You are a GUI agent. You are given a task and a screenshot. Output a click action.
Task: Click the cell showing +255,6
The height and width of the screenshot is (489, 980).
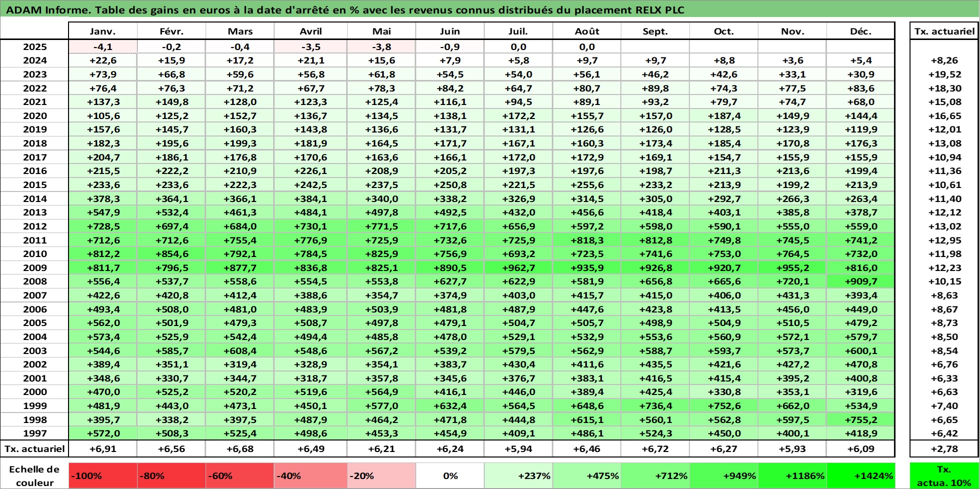coord(587,184)
